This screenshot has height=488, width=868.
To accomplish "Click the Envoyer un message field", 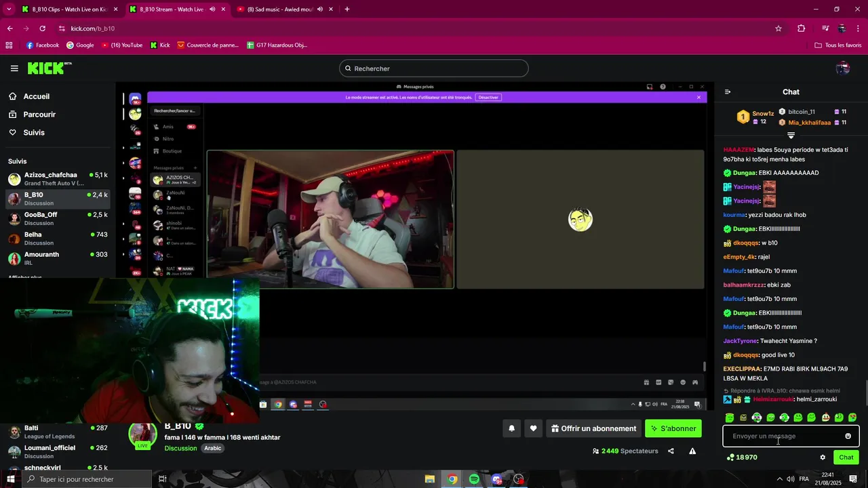I will pos(791,436).
